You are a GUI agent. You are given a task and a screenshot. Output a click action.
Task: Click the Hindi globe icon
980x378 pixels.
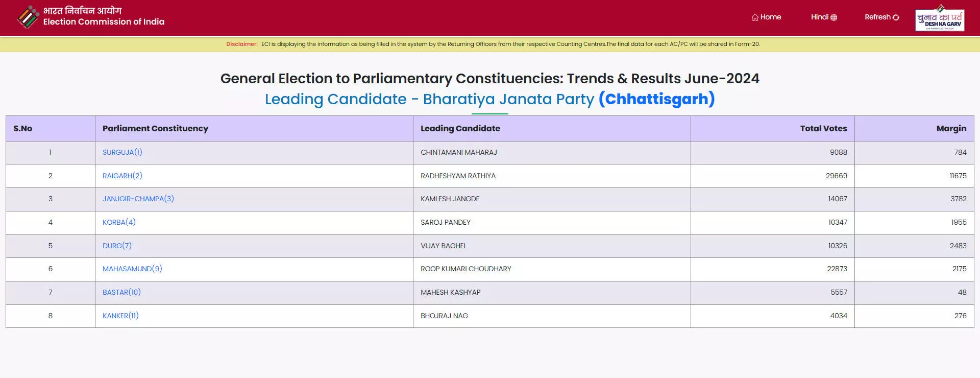coord(834,17)
